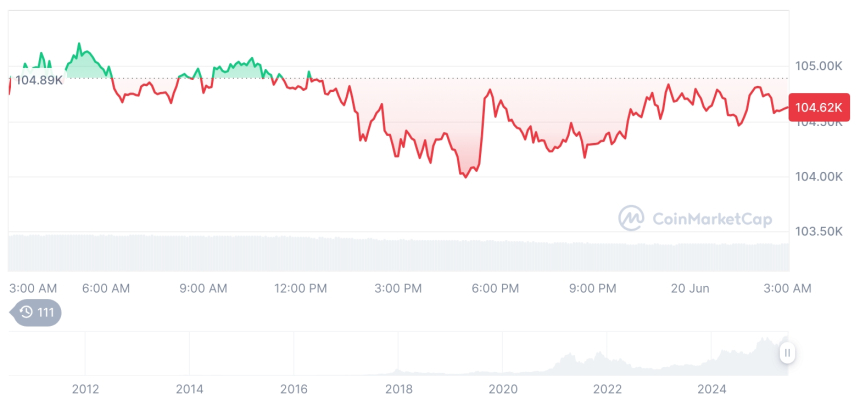Grab the range handle on the year navigator
Image resolution: width=860 pixels, height=401 pixels.
coord(787,352)
